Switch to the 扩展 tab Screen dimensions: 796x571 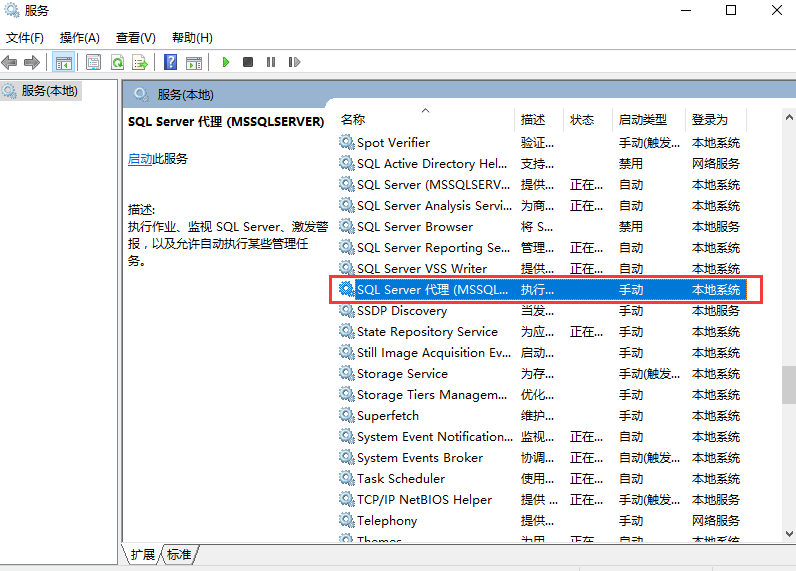click(x=143, y=555)
